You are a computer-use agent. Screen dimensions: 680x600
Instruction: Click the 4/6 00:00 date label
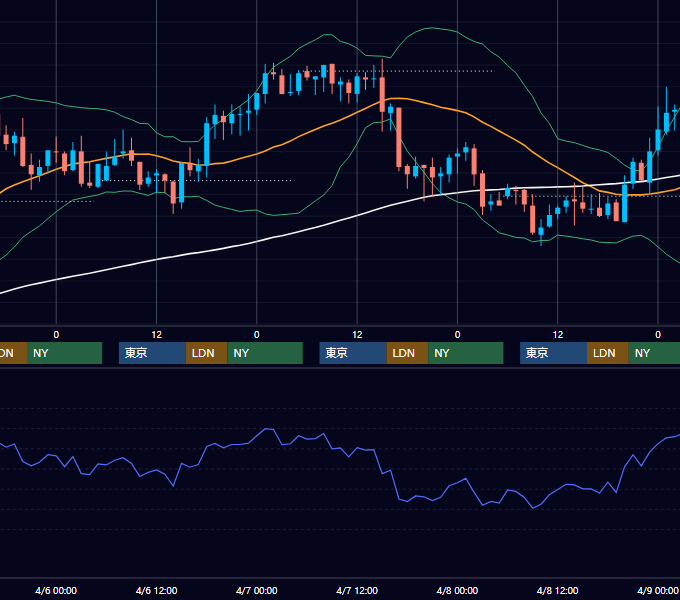[56, 590]
